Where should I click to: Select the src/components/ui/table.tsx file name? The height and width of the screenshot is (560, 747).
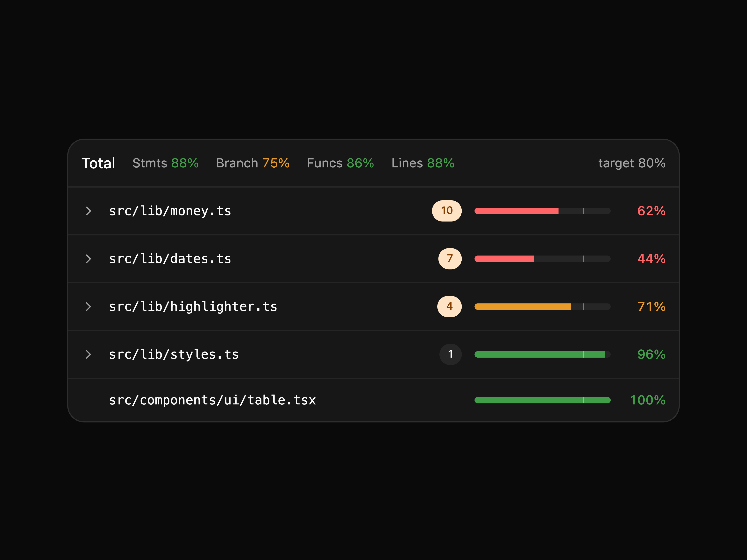point(212,400)
